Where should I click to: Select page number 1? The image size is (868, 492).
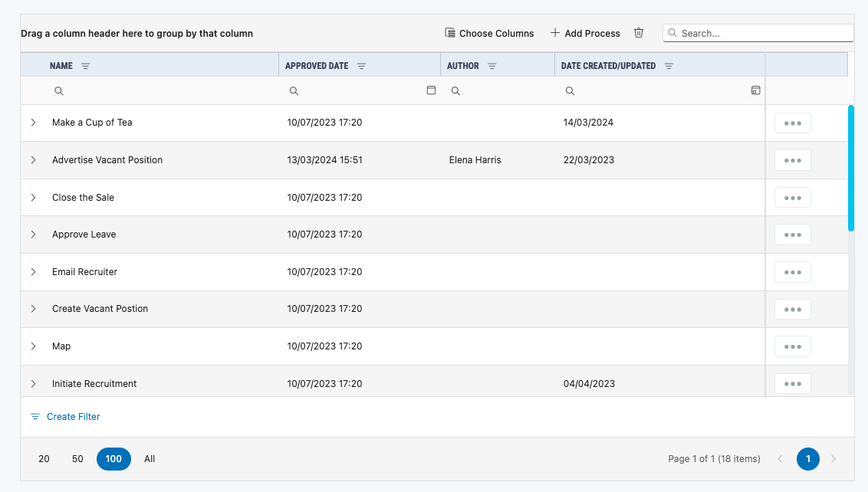point(808,459)
